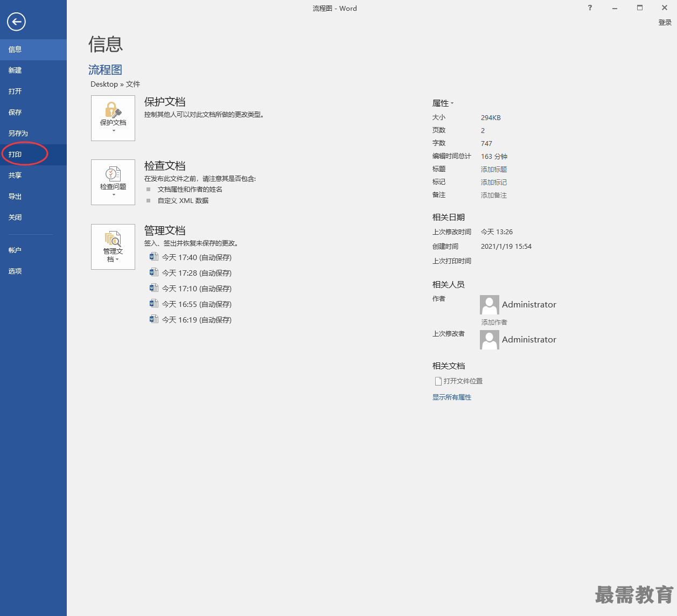Click the file icon next to 打开文件位置

coord(438,381)
